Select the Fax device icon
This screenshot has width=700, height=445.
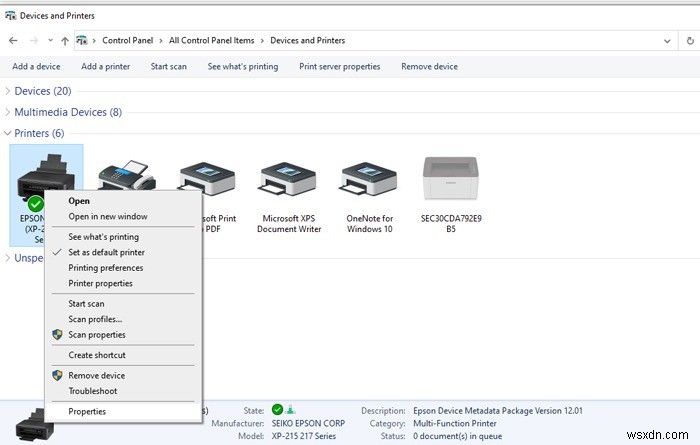[125, 172]
